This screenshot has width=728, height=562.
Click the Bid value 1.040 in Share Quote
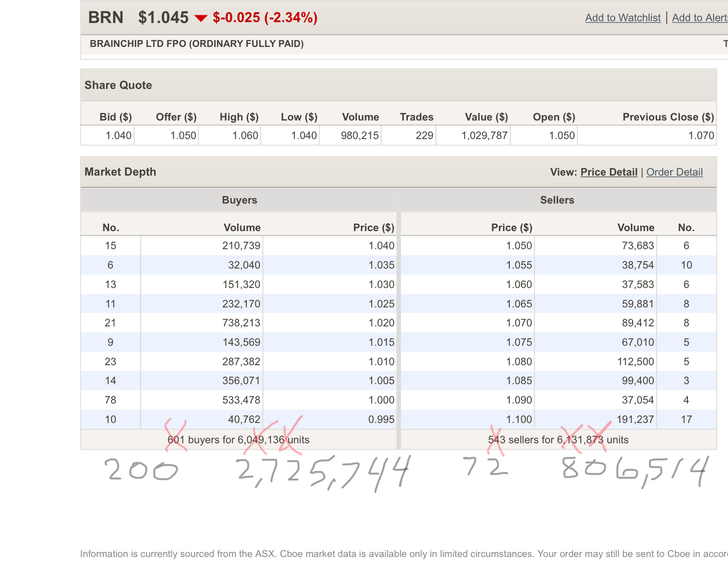point(119,135)
